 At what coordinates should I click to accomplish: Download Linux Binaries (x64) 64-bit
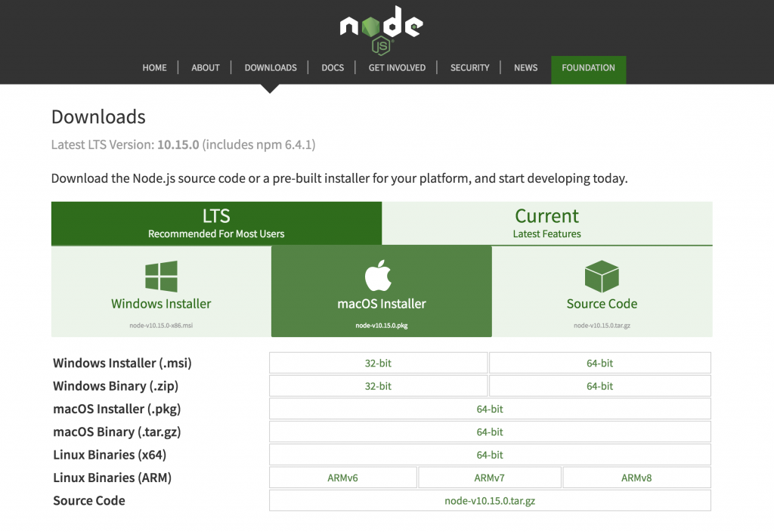(x=490, y=454)
